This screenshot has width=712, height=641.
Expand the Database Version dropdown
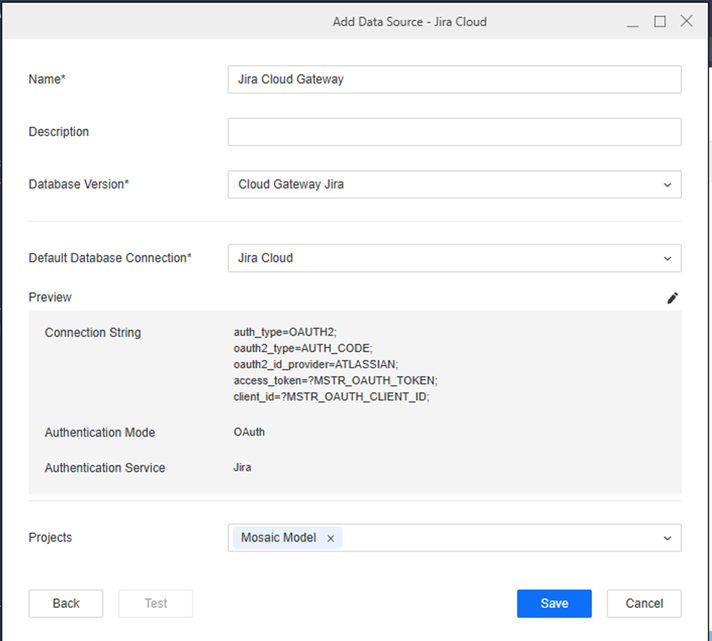[667, 184]
